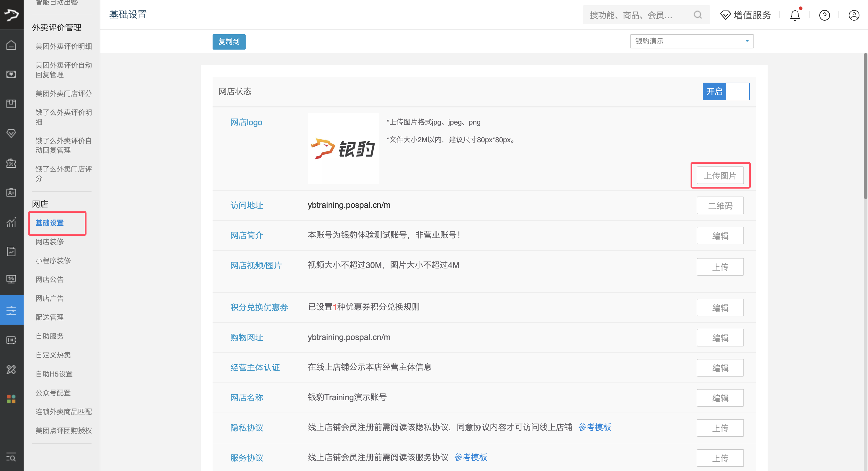Select 基础设置 in the 网店 menu
The height and width of the screenshot is (471, 868).
point(50,223)
